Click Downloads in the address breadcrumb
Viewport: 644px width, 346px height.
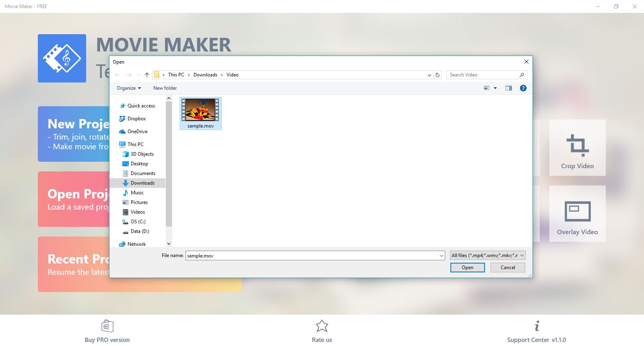[x=205, y=75]
